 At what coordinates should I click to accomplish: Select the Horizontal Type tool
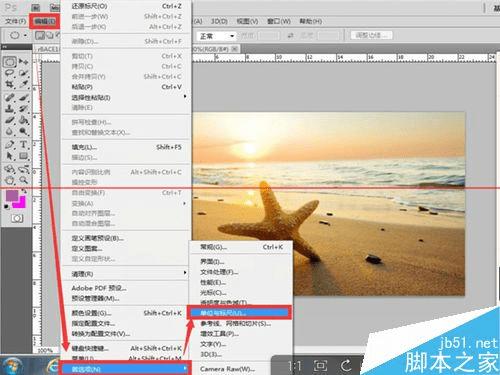(x=23, y=145)
